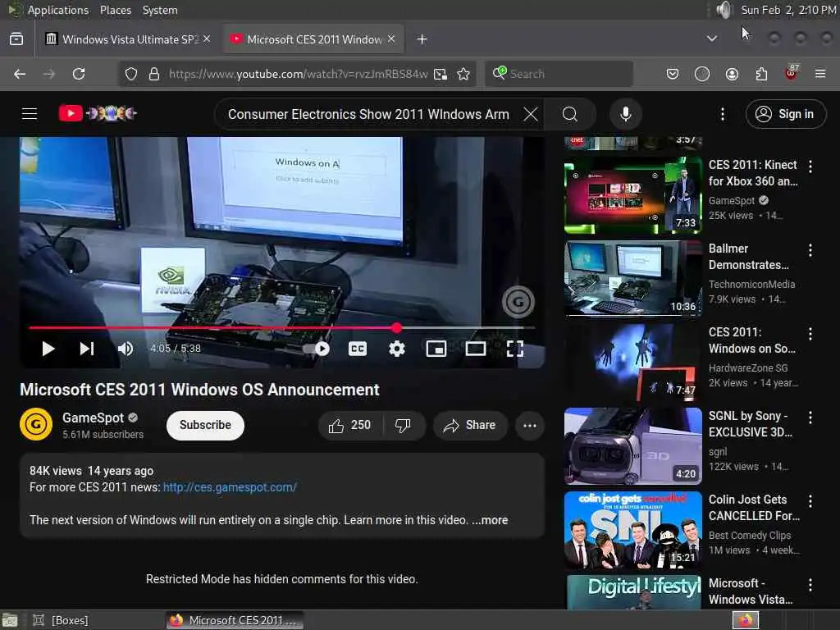Share the video
This screenshot has height=630, width=840.
(470, 426)
